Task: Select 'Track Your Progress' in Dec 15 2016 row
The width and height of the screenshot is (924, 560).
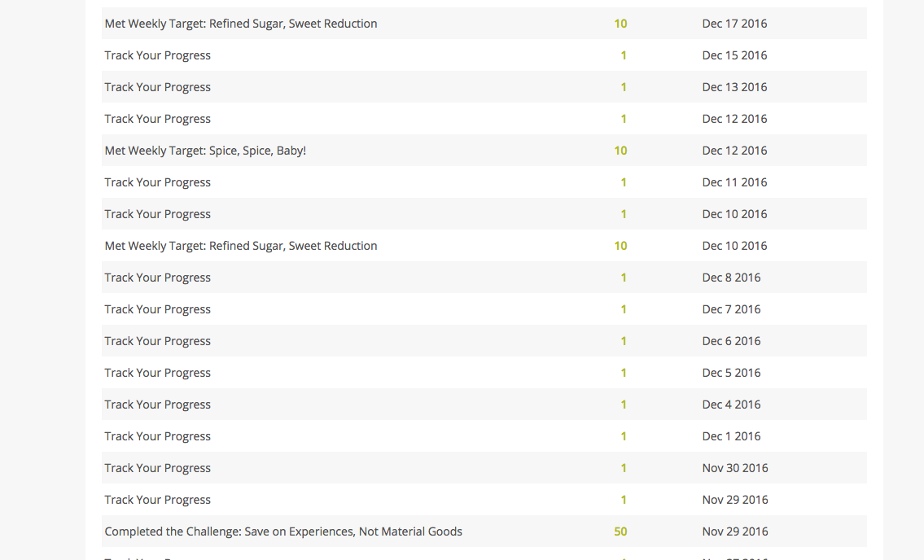Action: click(157, 55)
